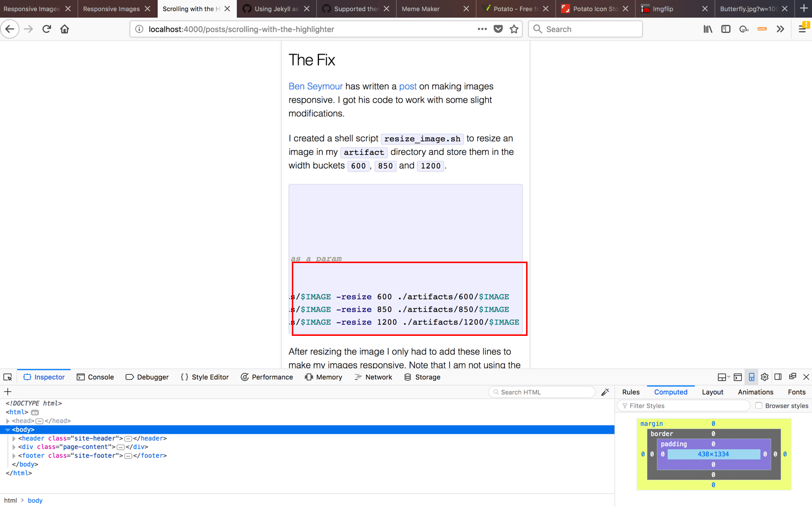812x507 pixels.
Task: Focus the Search HTML field
Action: [x=542, y=392]
